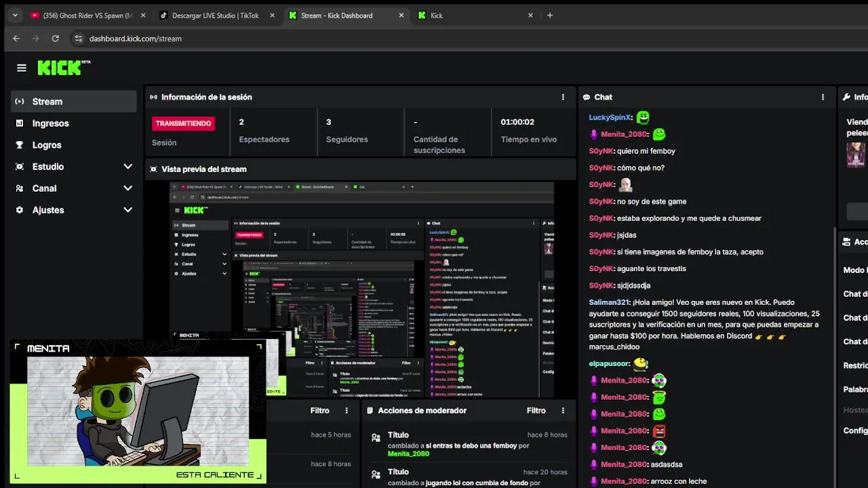Click the 'jsjdas' chat message
Screen dimensions: 868x488
coord(627,235)
